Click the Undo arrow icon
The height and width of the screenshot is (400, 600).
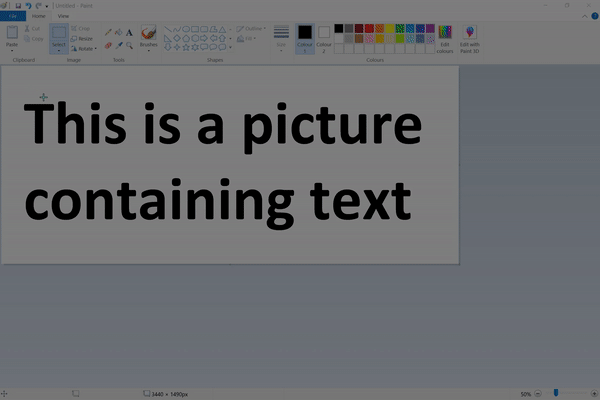point(28,6)
